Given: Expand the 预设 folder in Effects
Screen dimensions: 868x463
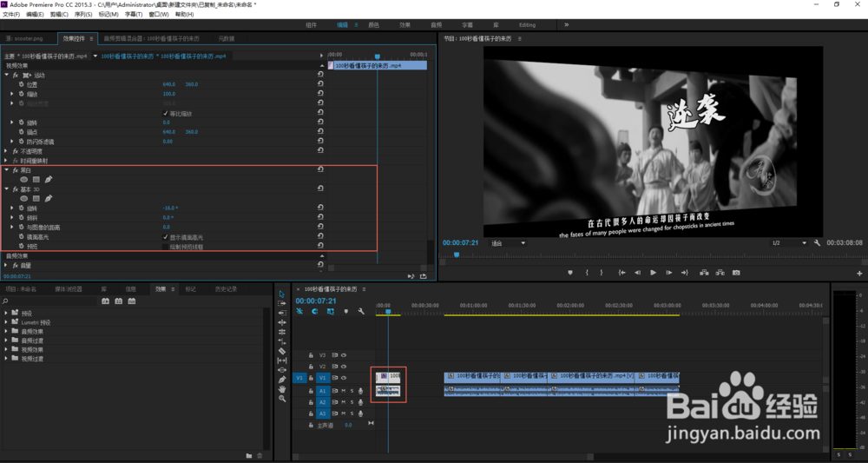Looking at the screenshot, I should (6, 313).
